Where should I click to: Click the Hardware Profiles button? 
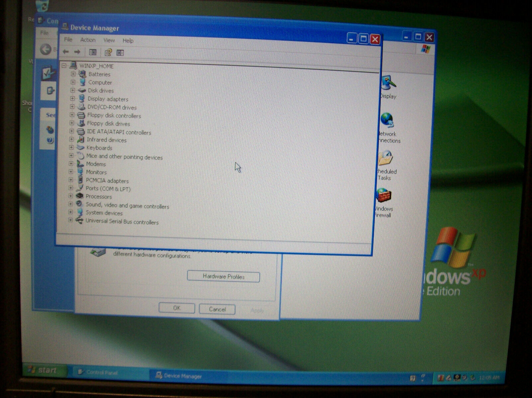pyautogui.click(x=223, y=276)
